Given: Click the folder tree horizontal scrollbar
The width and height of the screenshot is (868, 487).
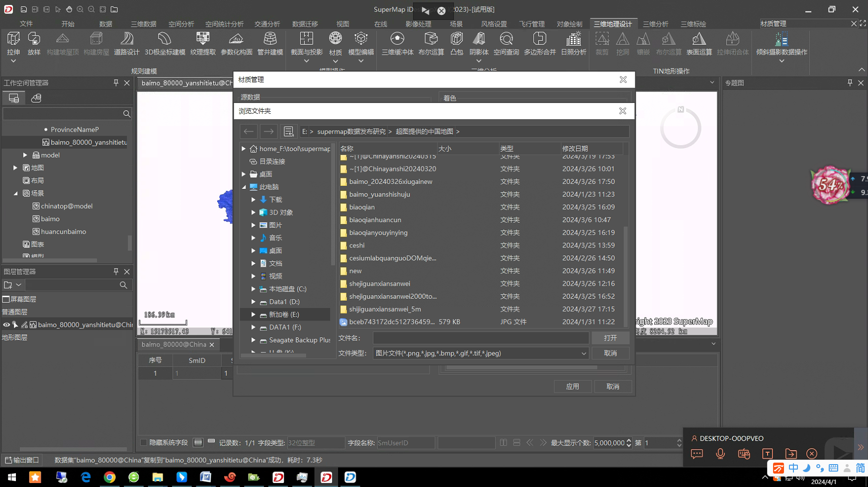Looking at the screenshot, I should 273,356.
